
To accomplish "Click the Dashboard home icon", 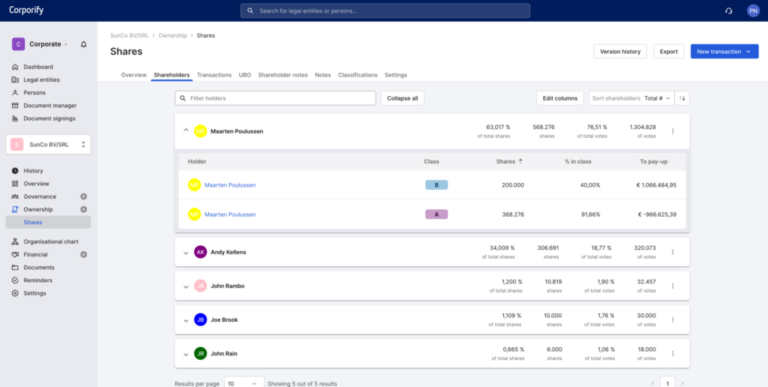I will tap(15, 67).
